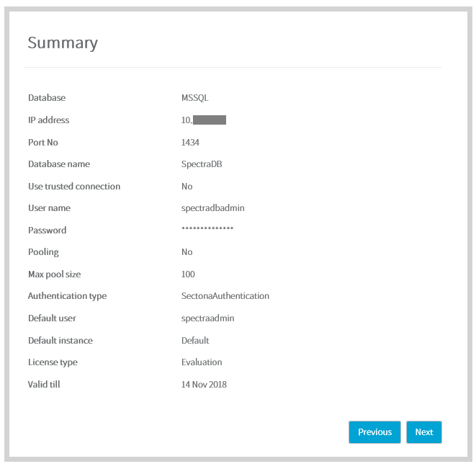476x469 pixels.
Task: Click the masked password asterisks
Action: 207,231
